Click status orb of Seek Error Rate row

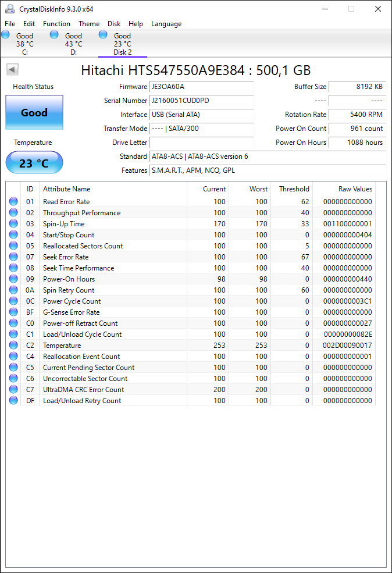click(13, 257)
